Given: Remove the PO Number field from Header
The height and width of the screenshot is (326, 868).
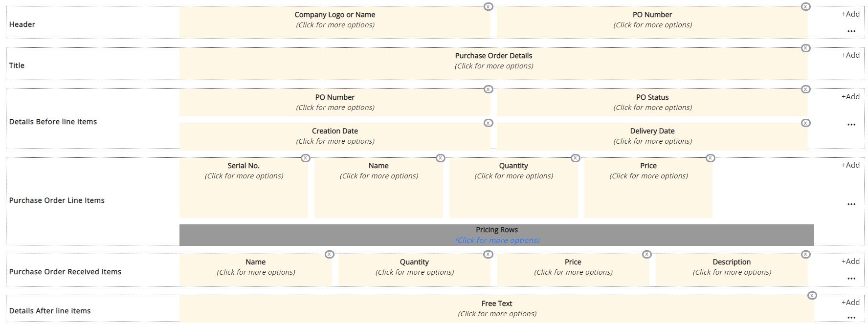Looking at the screenshot, I should point(805,7).
